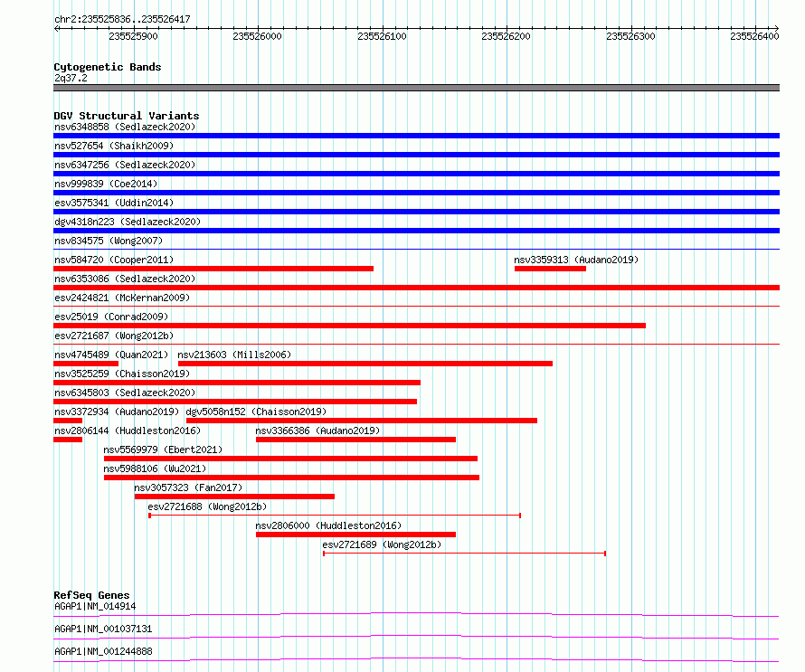Click ruler position 235526200

click(x=507, y=36)
